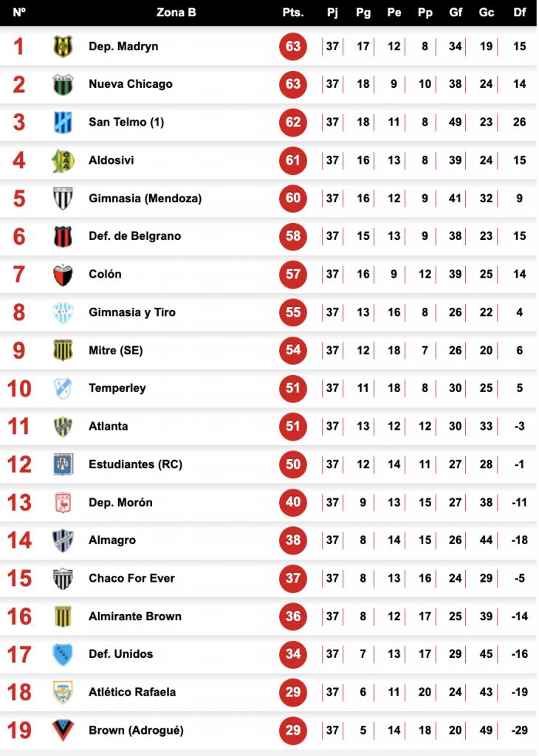Open the Colón red and black crest
This screenshot has width=539, height=756.
pos(63,275)
